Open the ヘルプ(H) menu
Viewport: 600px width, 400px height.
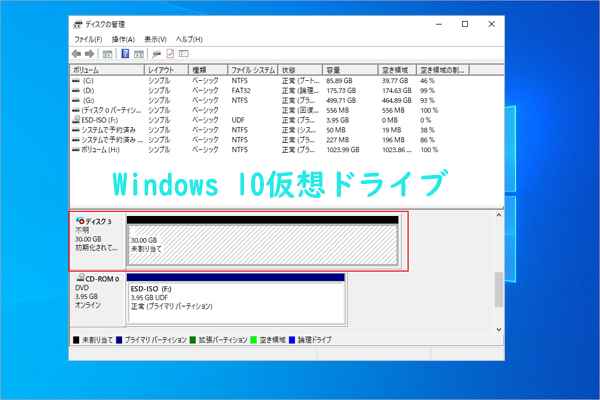click(189, 39)
